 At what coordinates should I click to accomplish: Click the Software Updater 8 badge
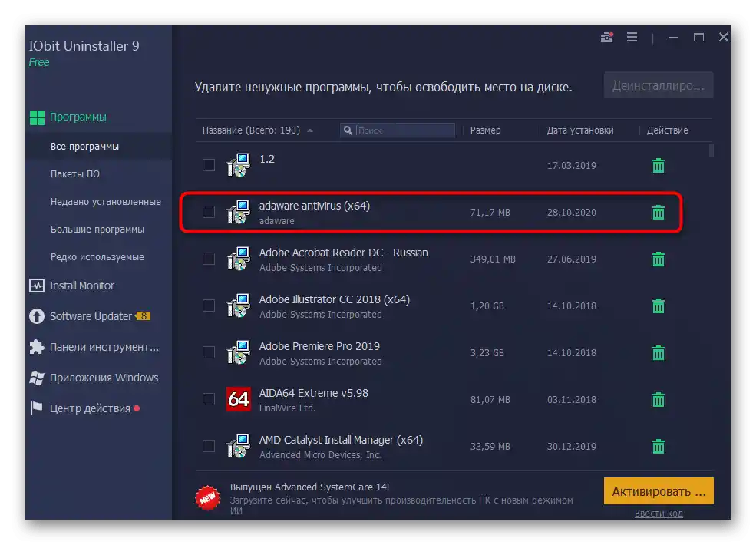click(x=144, y=316)
